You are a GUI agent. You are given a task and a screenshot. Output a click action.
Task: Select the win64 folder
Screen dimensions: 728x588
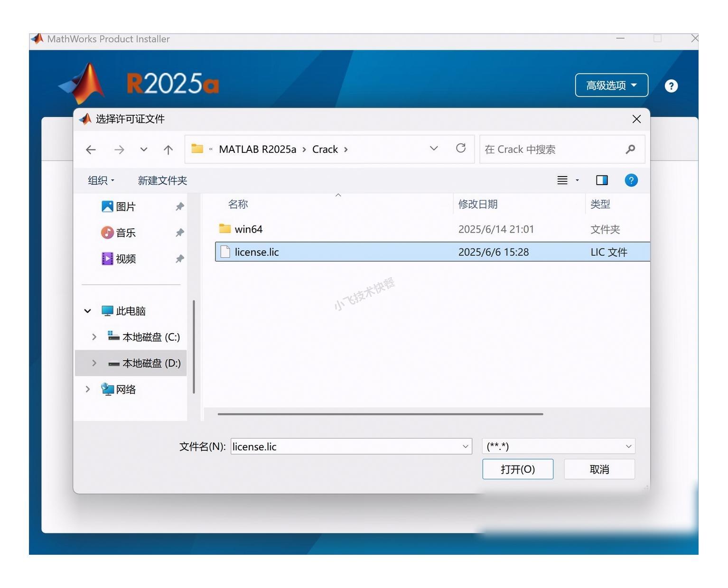(x=432, y=229)
